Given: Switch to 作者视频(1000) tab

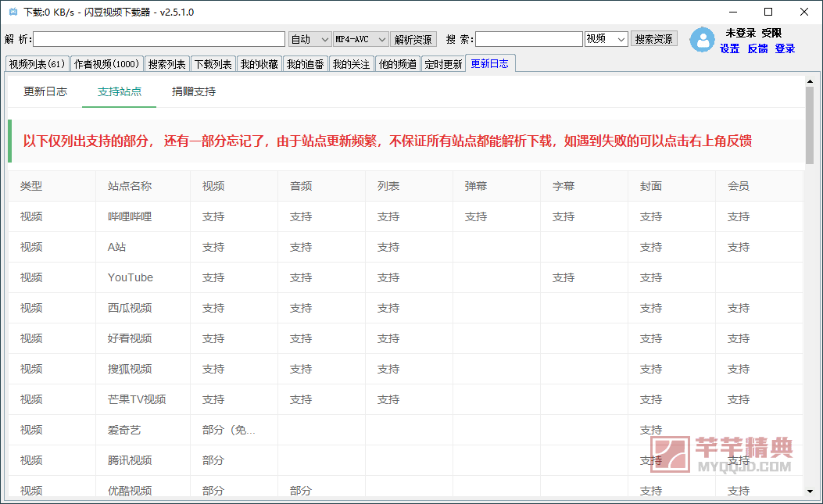Looking at the screenshot, I should pos(106,64).
